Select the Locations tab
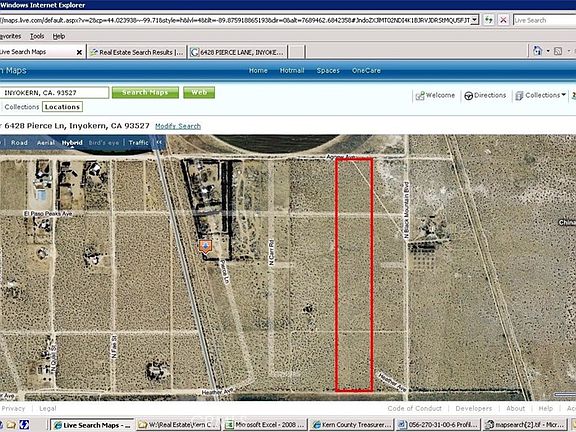The height and width of the screenshot is (432, 576). [x=62, y=107]
